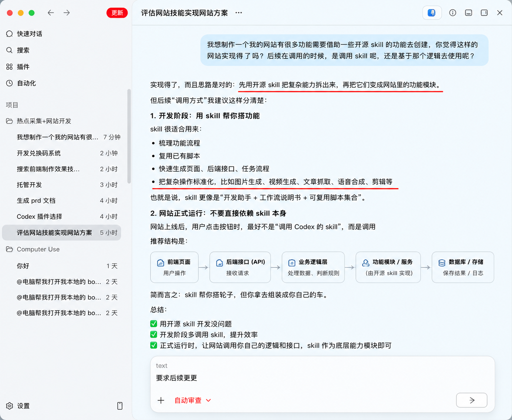The image size is (512, 420).
Task: Open 插件 plugins section
Action: 23,67
